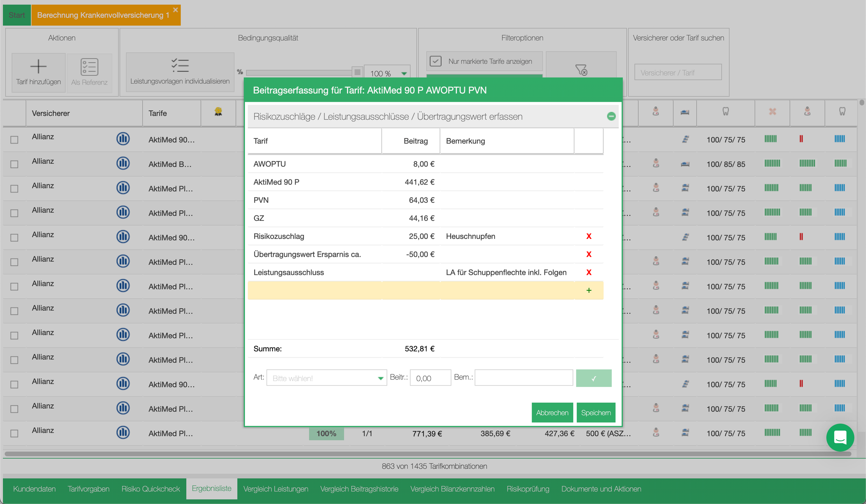Image resolution: width=866 pixels, height=504 pixels.
Task: Select the last Allianz row checkbox
Action: click(x=14, y=433)
